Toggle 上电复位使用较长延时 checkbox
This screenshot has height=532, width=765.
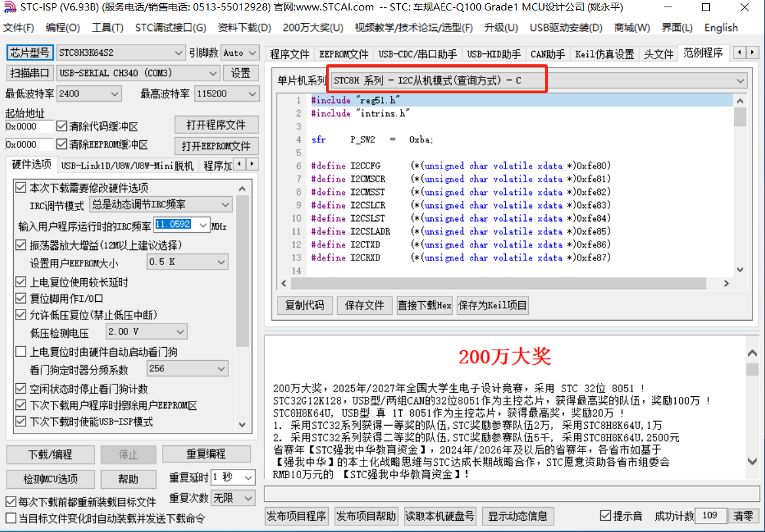coord(20,282)
